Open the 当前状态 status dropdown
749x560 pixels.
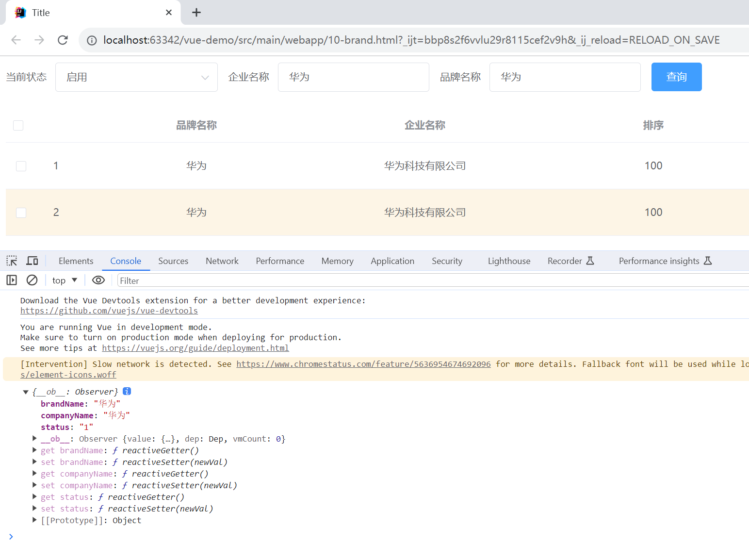pyautogui.click(x=136, y=77)
